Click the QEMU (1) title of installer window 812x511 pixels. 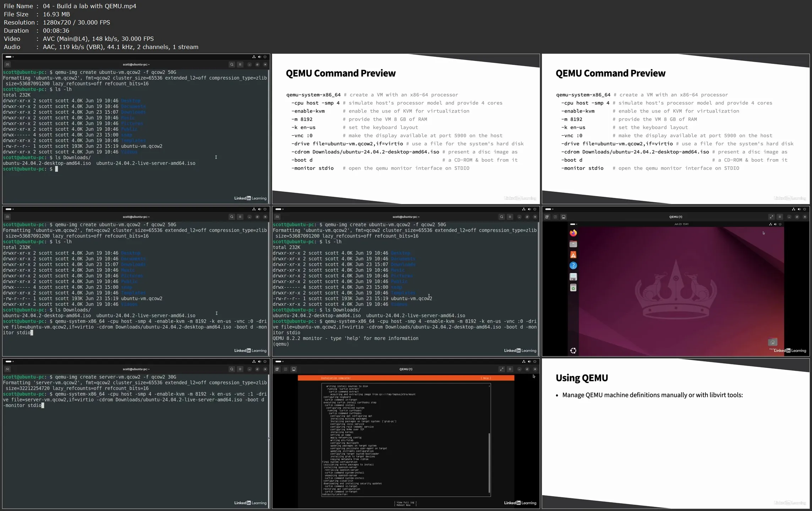coord(406,369)
